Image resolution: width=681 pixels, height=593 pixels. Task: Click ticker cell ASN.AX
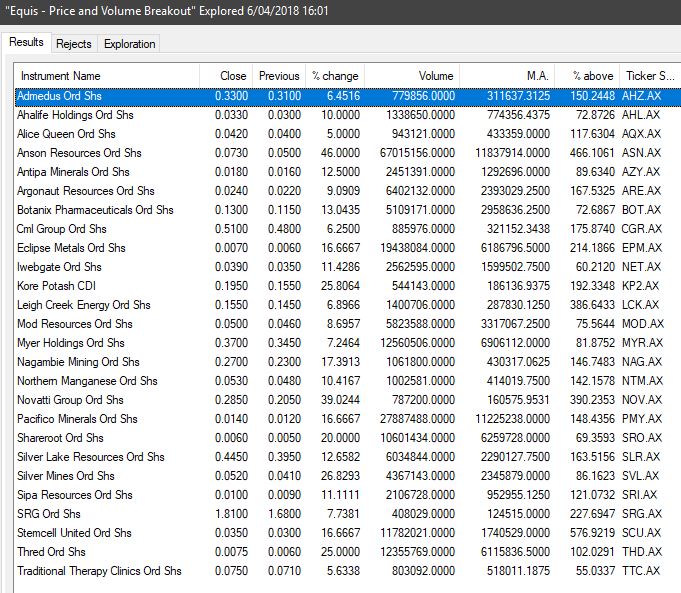pos(641,153)
